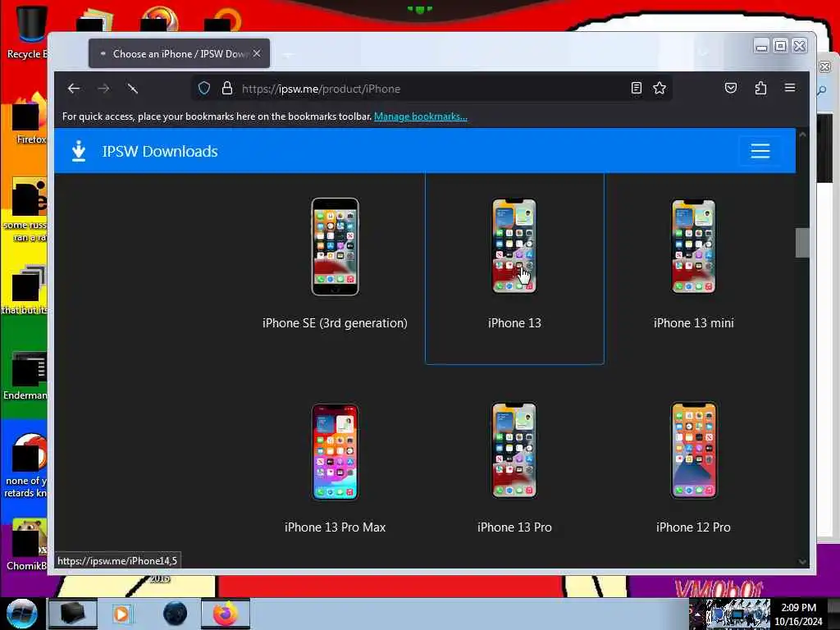
Task: Close the Choose an iPhone tab
Action: (x=257, y=53)
